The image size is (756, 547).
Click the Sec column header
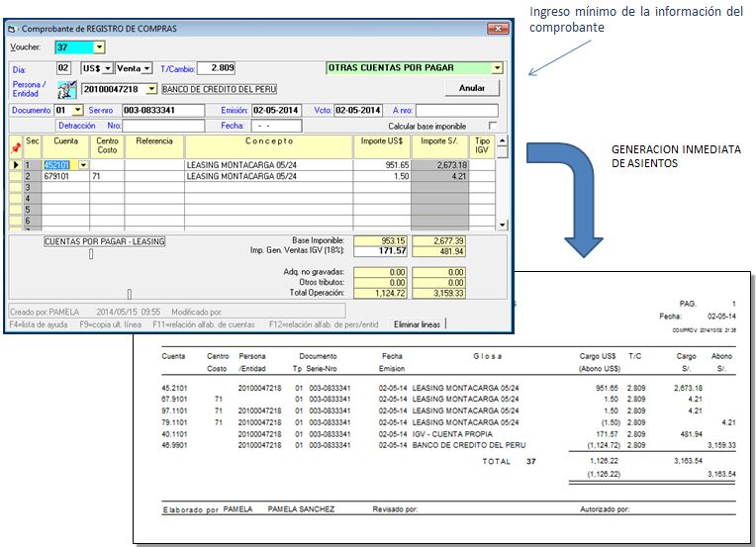coord(33,146)
